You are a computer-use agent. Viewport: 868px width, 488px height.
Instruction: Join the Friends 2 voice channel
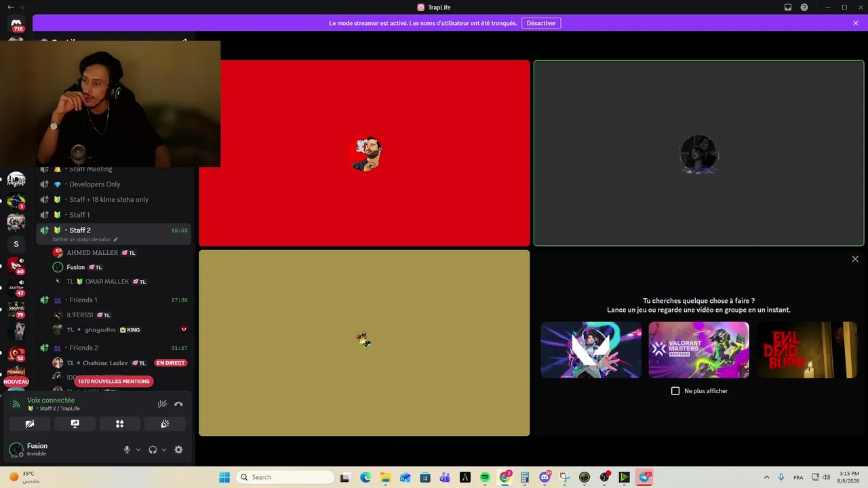click(x=113, y=348)
